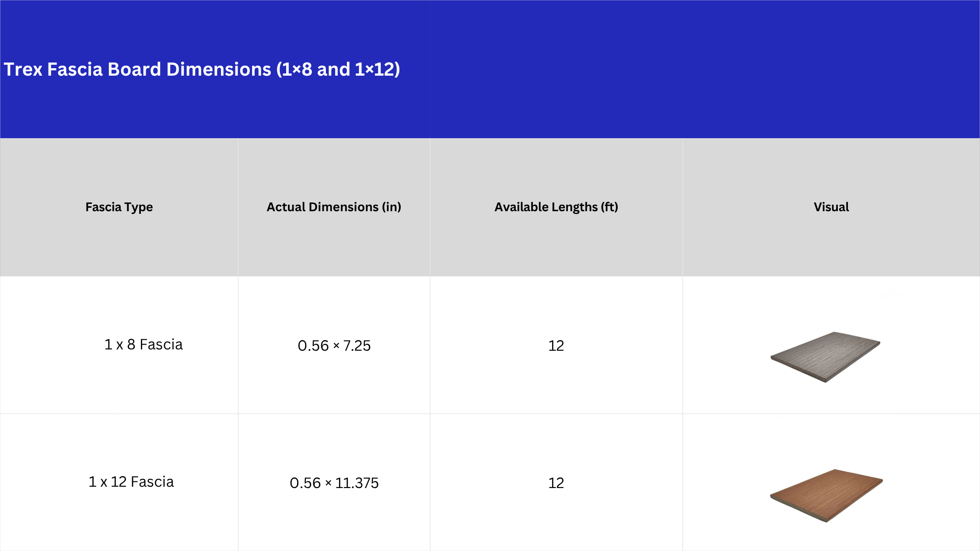Open the gray fascia board image
980x551 pixels.
(x=825, y=356)
